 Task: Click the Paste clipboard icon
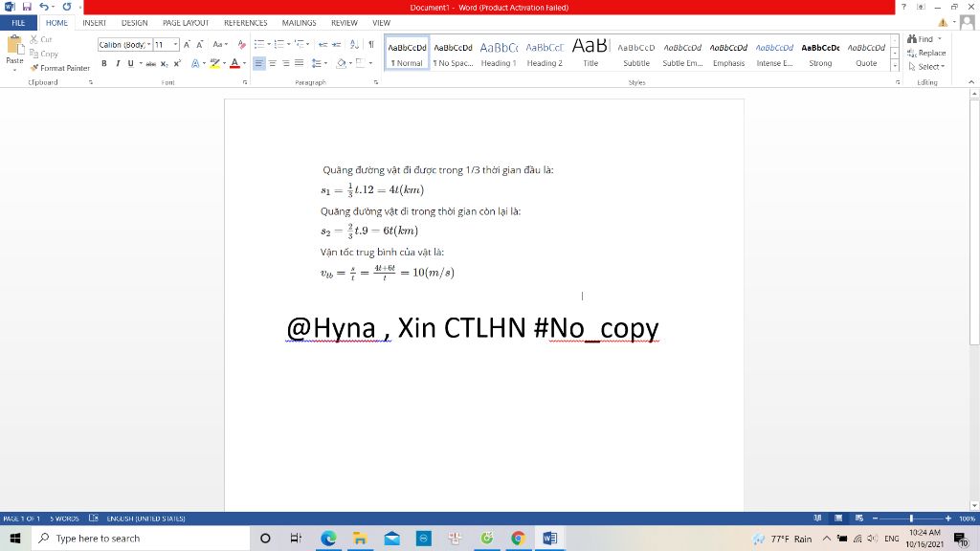[13, 46]
